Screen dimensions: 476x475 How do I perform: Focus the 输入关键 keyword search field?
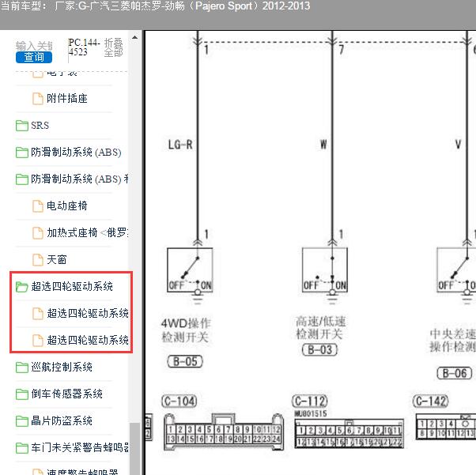[x=34, y=46]
